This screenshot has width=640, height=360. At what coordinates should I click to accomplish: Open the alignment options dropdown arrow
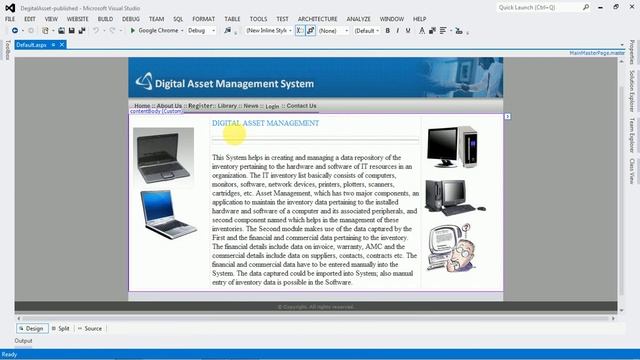tap(451, 31)
